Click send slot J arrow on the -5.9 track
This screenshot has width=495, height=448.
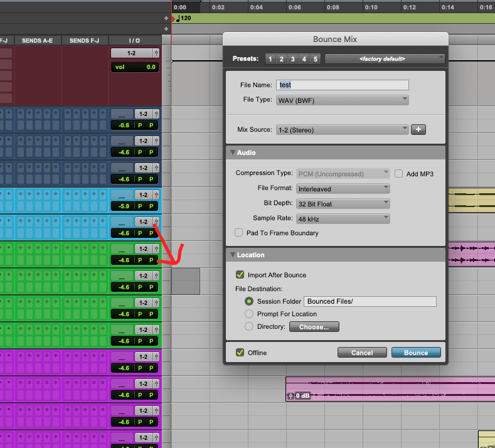coord(103,193)
